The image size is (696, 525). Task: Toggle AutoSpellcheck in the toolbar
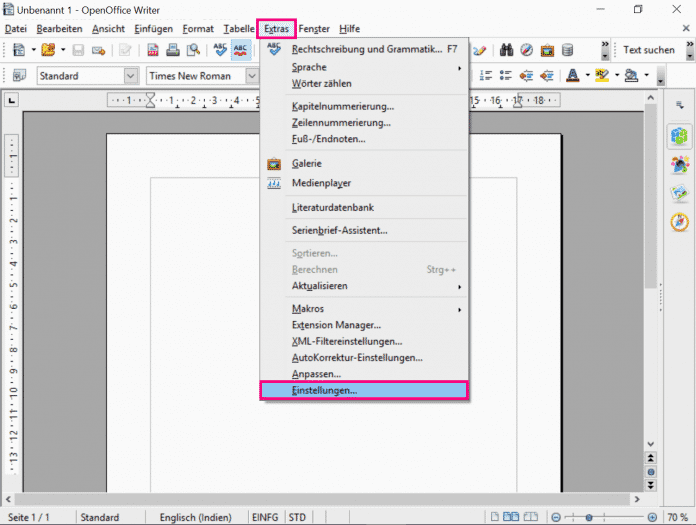click(241, 50)
